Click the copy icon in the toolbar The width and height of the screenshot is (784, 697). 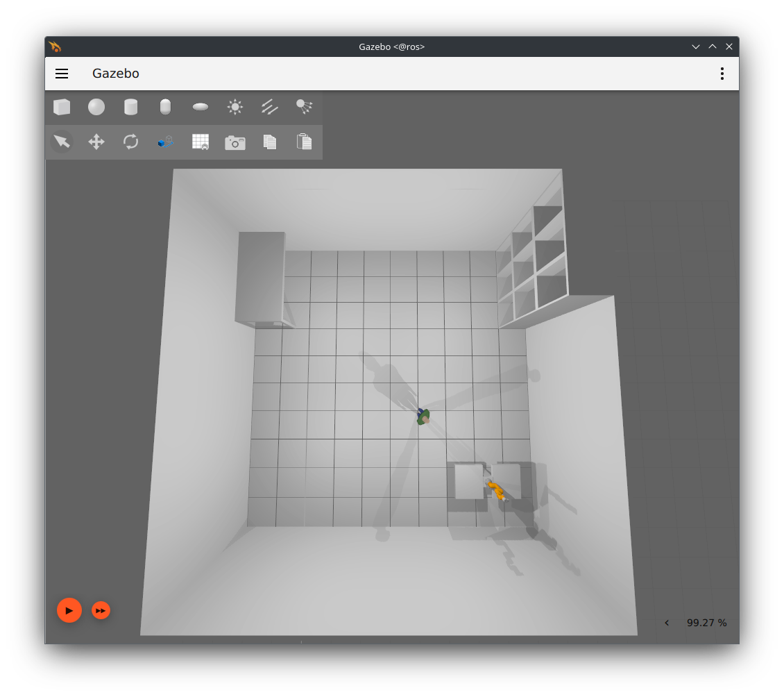[x=270, y=142]
